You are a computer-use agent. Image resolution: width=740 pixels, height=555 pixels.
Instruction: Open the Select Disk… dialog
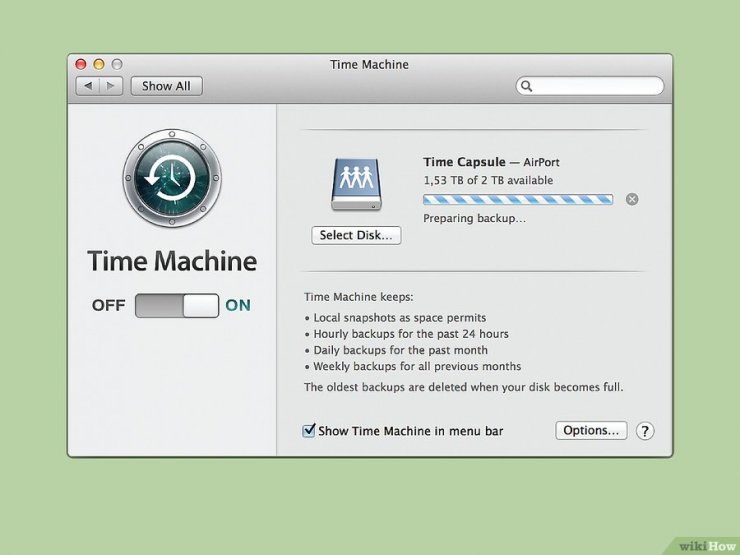click(x=356, y=235)
